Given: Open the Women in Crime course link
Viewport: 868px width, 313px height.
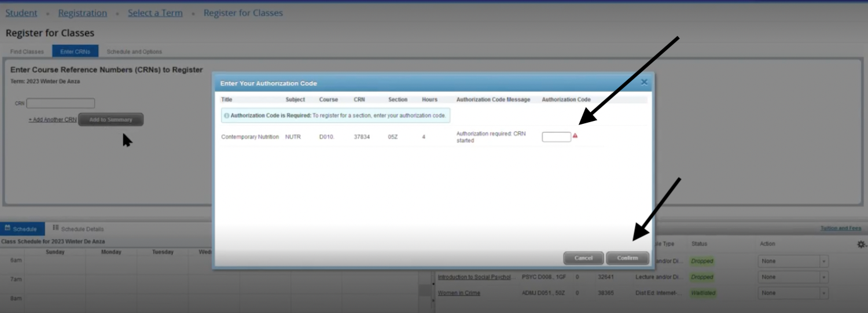Looking at the screenshot, I should coord(459,293).
